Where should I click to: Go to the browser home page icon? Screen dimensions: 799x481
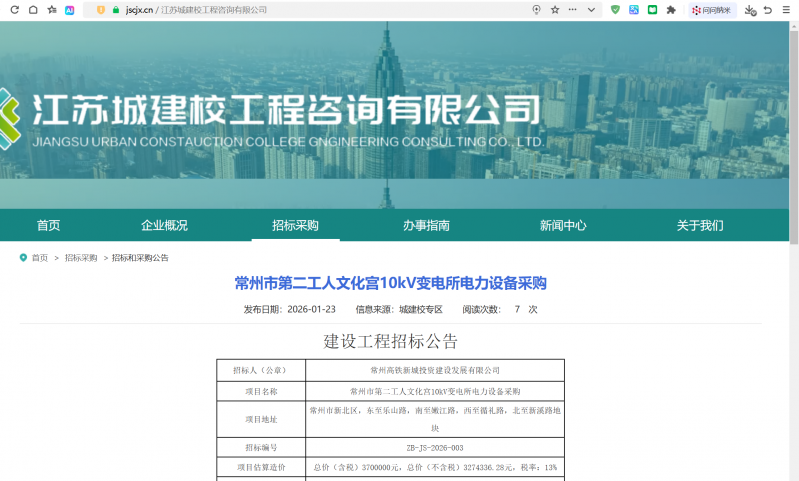click(33, 9)
